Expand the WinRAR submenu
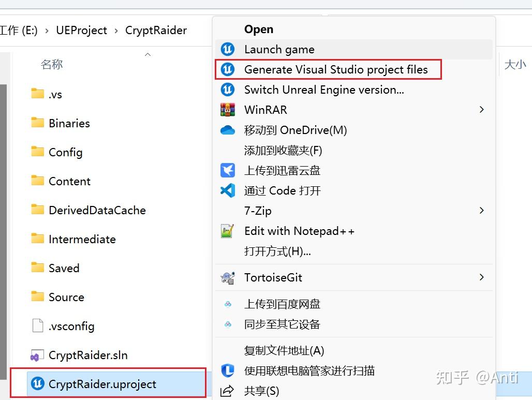Image resolution: width=532 pixels, height=400 pixels. coord(481,110)
